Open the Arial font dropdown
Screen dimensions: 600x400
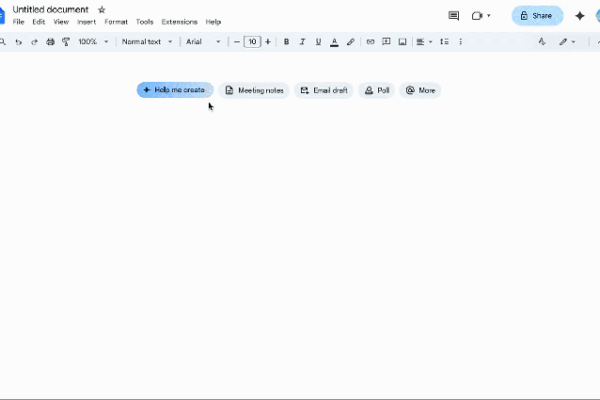click(x=203, y=42)
